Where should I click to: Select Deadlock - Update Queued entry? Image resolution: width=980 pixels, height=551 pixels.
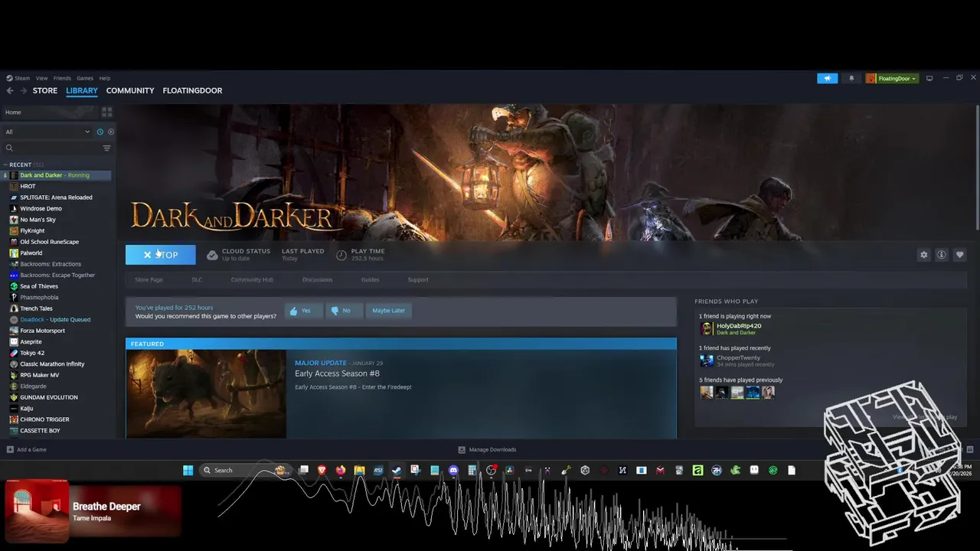(x=55, y=319)
